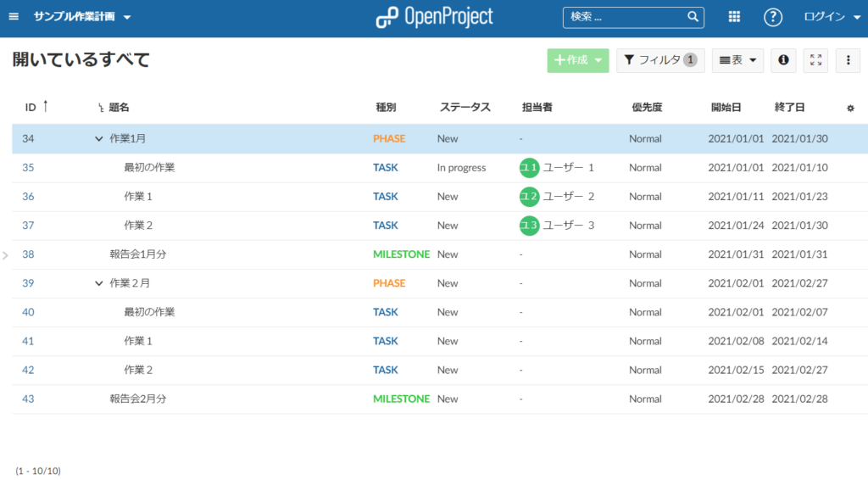
Task: Open the ログイン login menu
Action: tap(831, 17)
